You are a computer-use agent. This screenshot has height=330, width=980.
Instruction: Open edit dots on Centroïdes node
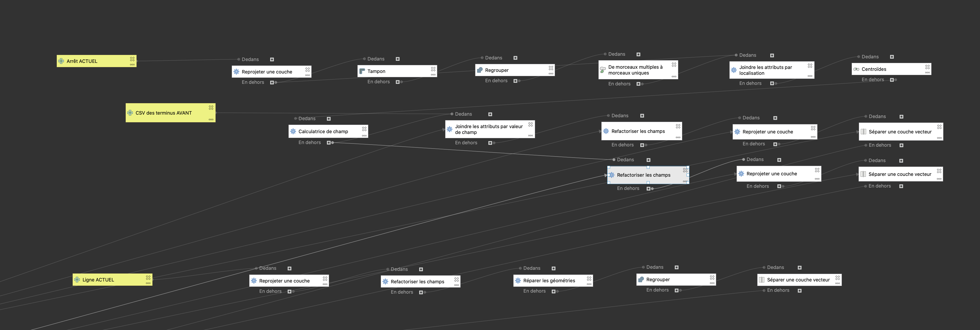pyautogui.click(x=927, y=72)
